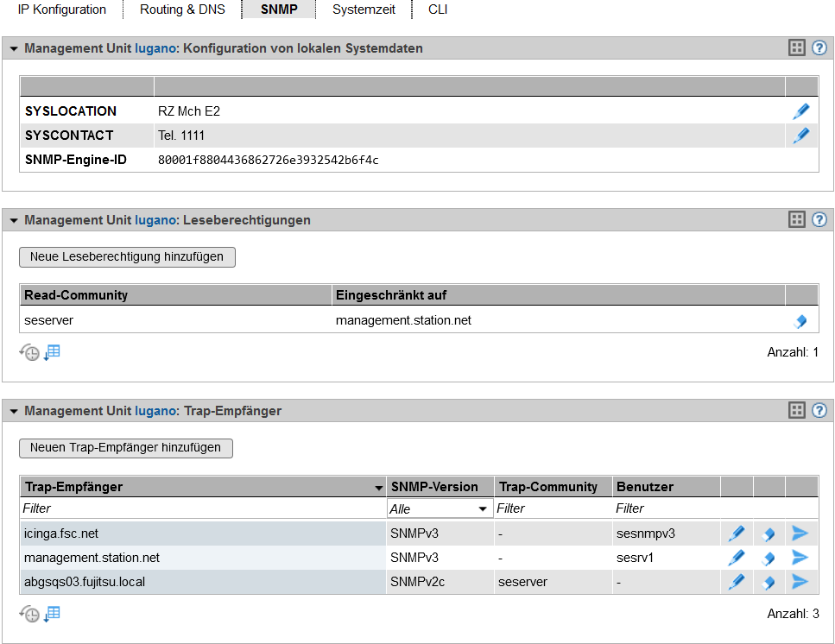
Task: Open the Systemzeit tab
Action: click(363, 10)
